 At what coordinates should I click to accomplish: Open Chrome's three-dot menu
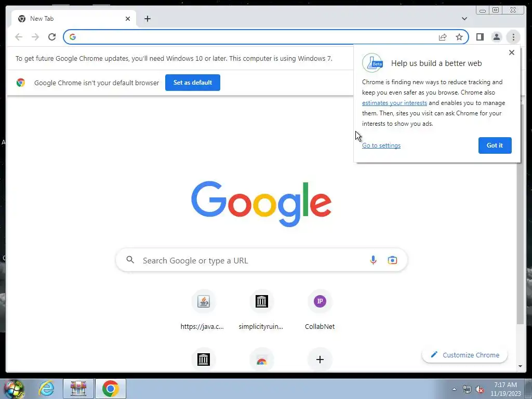[513, 37]
